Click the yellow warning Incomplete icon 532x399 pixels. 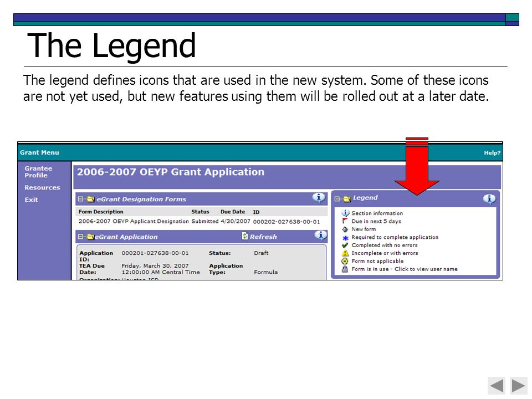click(x=345, y=253)
